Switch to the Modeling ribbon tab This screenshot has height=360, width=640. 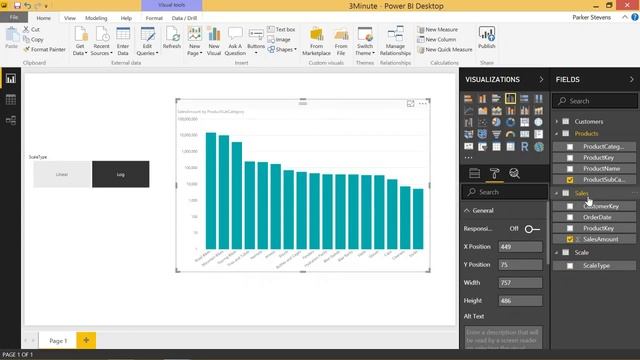coord(96,18)
